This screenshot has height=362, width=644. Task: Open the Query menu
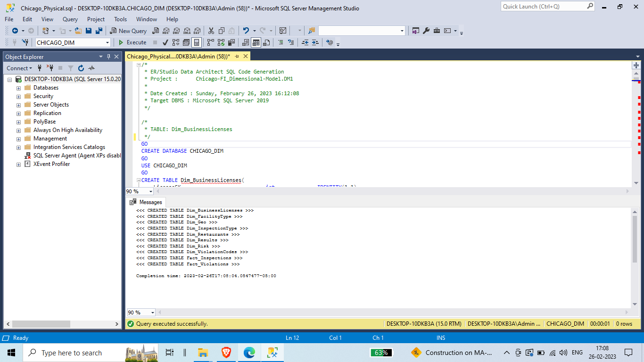pyautogui.click(x=70, y=19)
